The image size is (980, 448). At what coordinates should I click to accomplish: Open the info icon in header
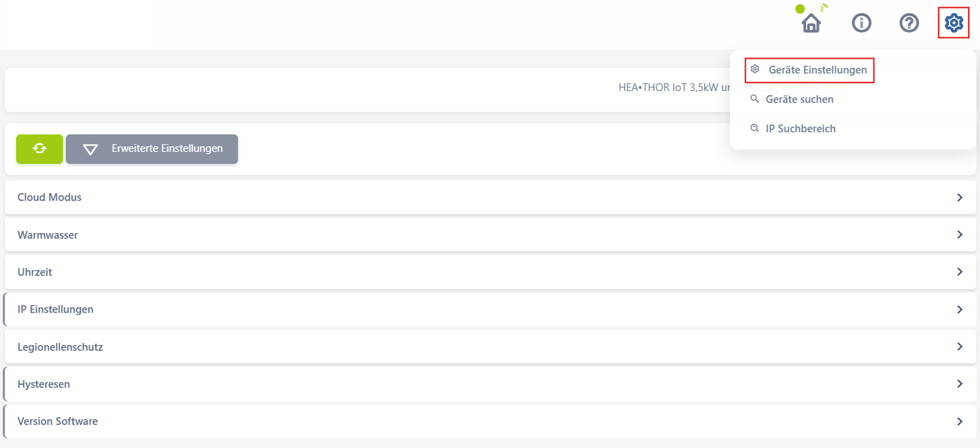click(861, 23)
